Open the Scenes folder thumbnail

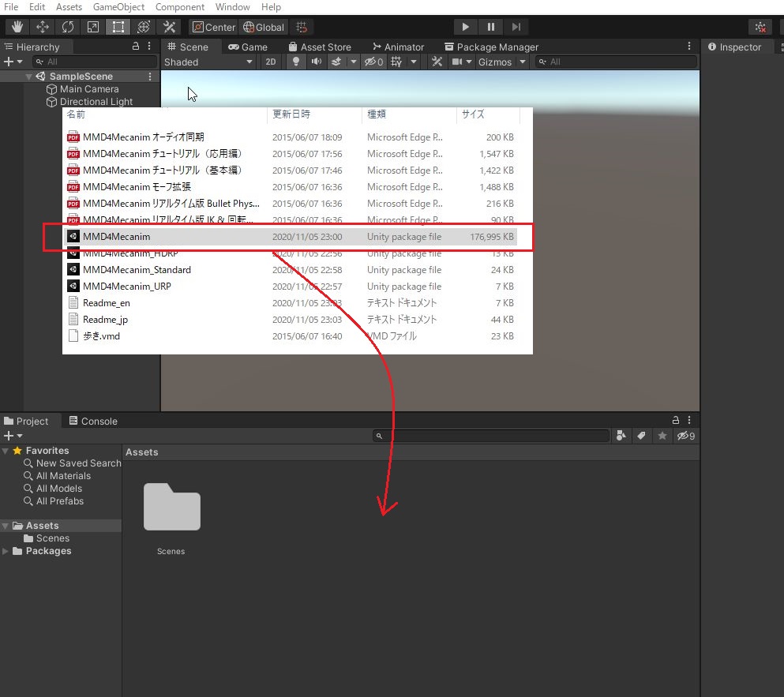click(x=171, y=507)
